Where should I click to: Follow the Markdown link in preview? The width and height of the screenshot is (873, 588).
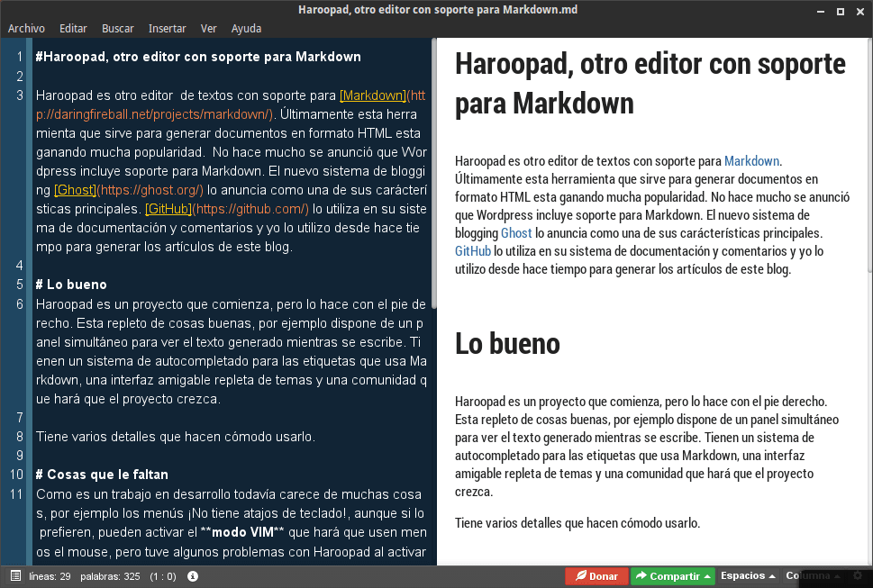click(x=751, y=161)
